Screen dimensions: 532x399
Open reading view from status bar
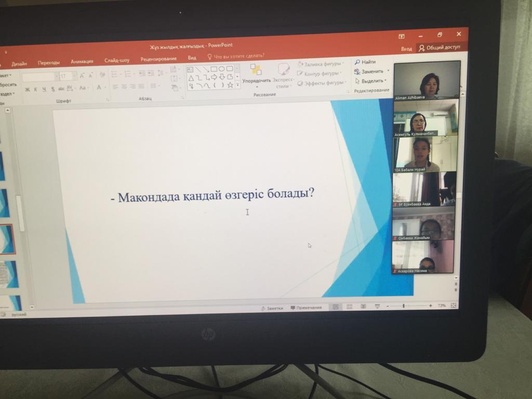[363, 307]
